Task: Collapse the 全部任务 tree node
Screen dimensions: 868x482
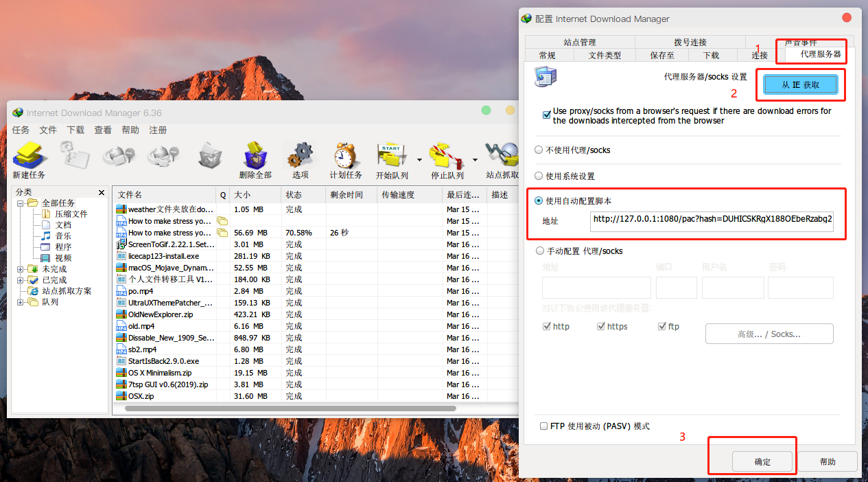Action: point(21,203)
